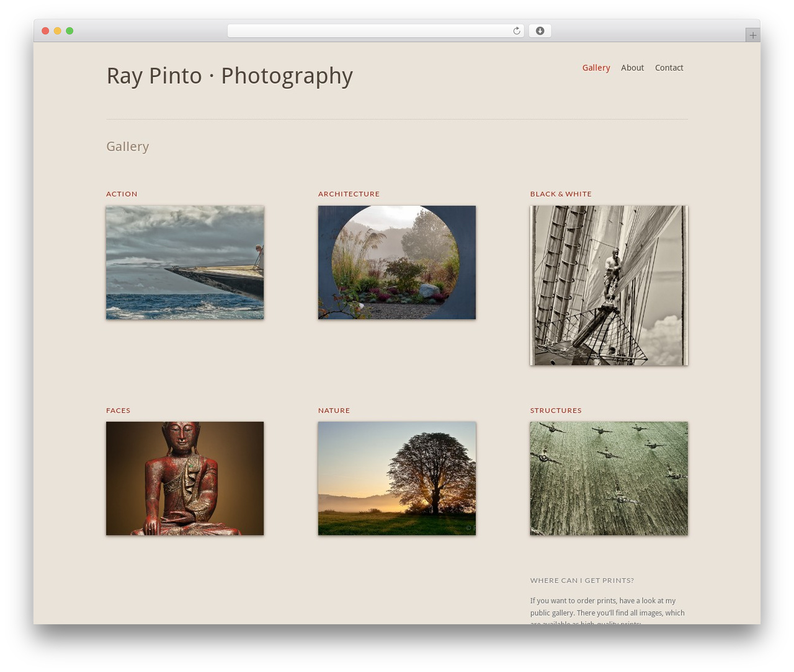Select the 'Where can I get prints?' heading
The height and width of the screenshot is (672, 794).
point(582,580)
